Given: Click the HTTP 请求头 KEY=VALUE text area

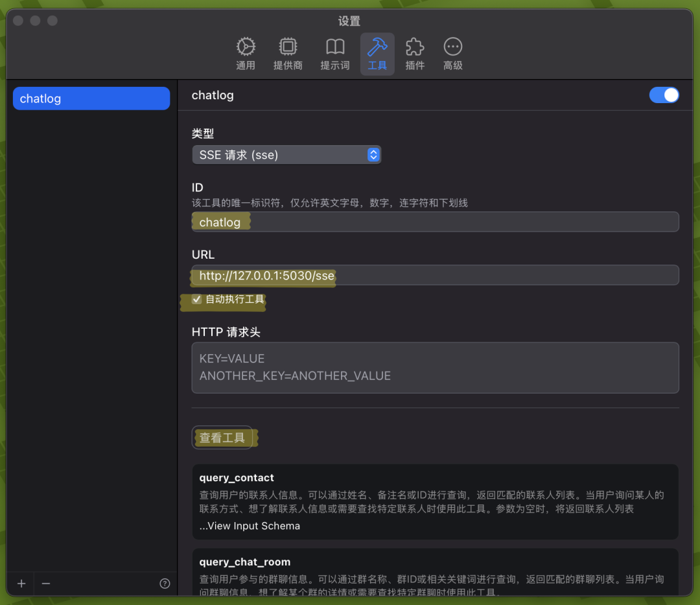Looking at the screenshot, I should pos(434,366).
